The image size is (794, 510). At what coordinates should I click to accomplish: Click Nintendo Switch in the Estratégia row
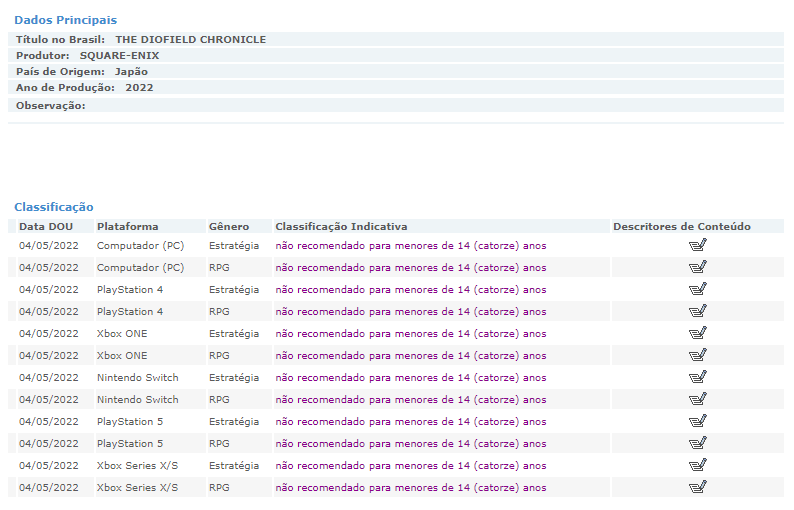pos(138,378)
